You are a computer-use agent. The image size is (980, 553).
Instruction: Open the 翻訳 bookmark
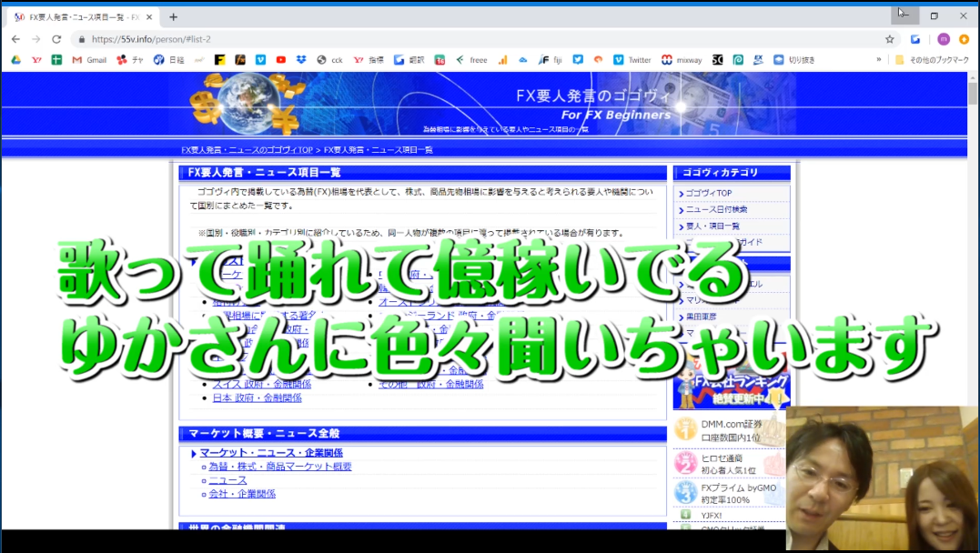click(x=409, y=59)
